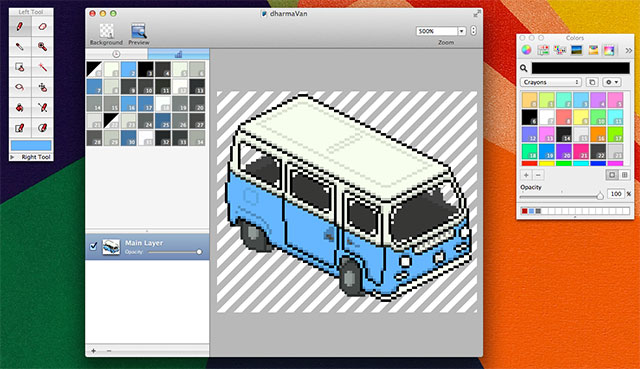
Task: Select the Main Layer thumbnail
Action: (111, 247)
